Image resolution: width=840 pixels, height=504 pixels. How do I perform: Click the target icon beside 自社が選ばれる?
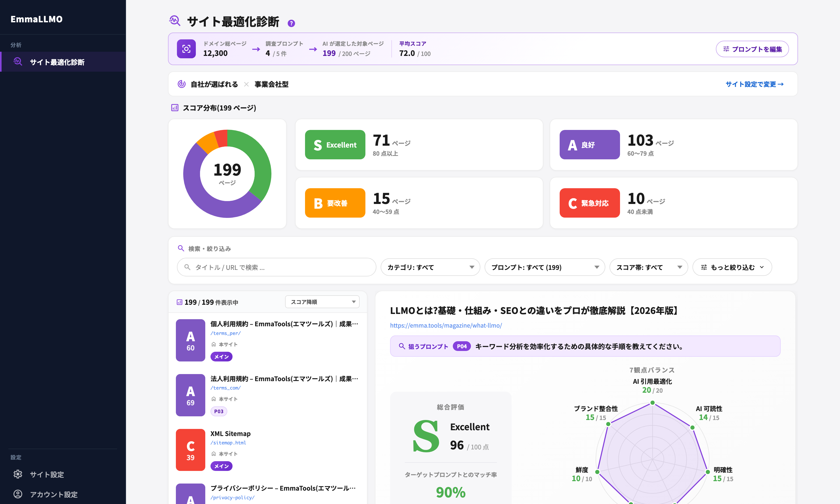point(182,84)
